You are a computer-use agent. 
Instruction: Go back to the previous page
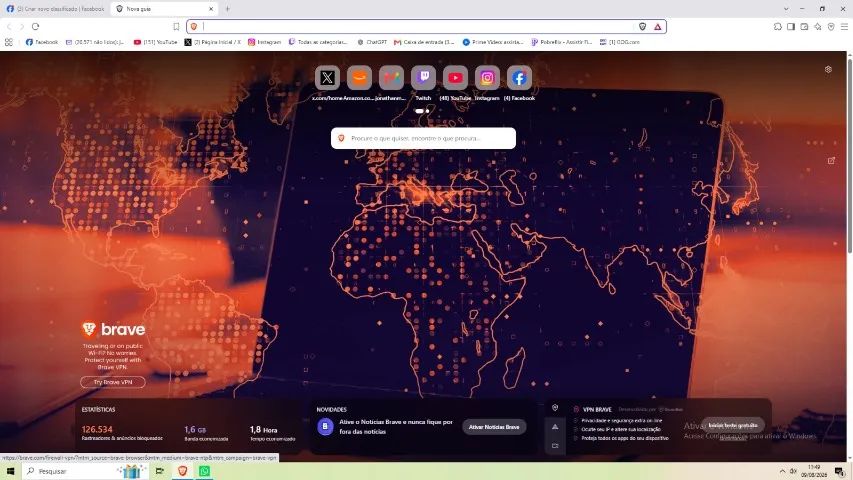coord(9,26)
